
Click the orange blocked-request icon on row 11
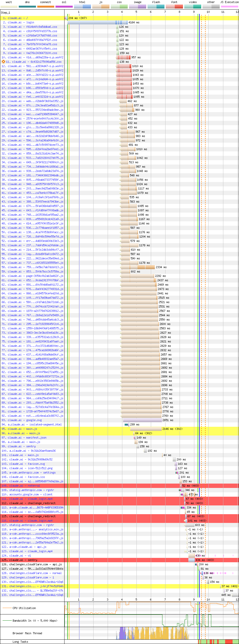(x=3, y=62)
